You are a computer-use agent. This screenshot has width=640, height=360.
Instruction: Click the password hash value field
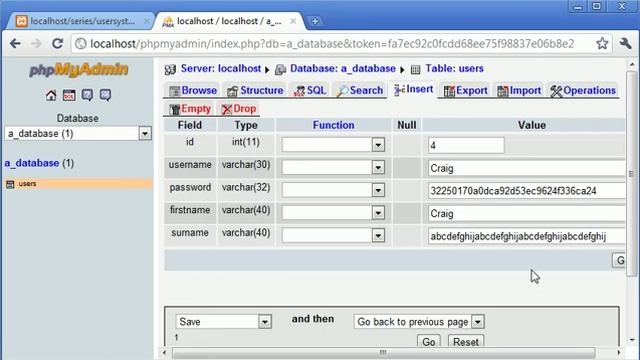point(527,191)
